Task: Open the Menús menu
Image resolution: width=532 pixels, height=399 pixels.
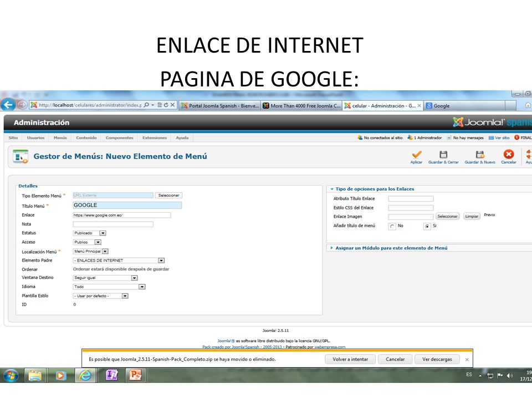Action: 60,138
